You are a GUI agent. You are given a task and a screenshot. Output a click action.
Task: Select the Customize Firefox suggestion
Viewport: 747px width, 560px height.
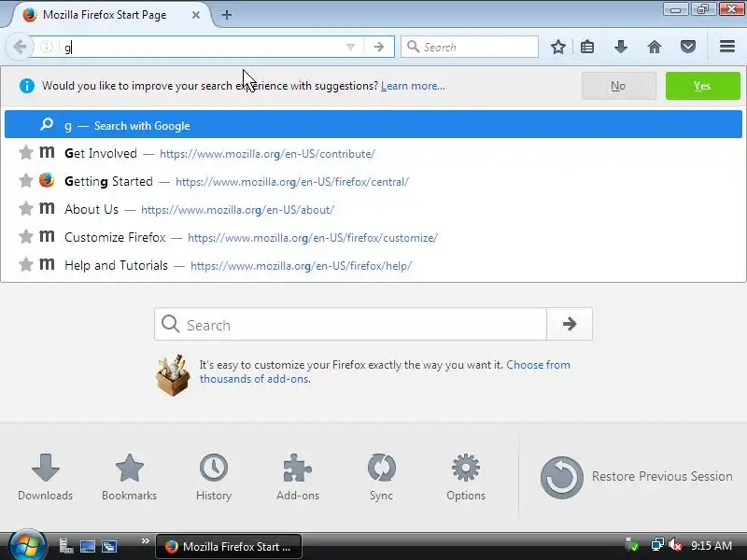click(373, 237)
